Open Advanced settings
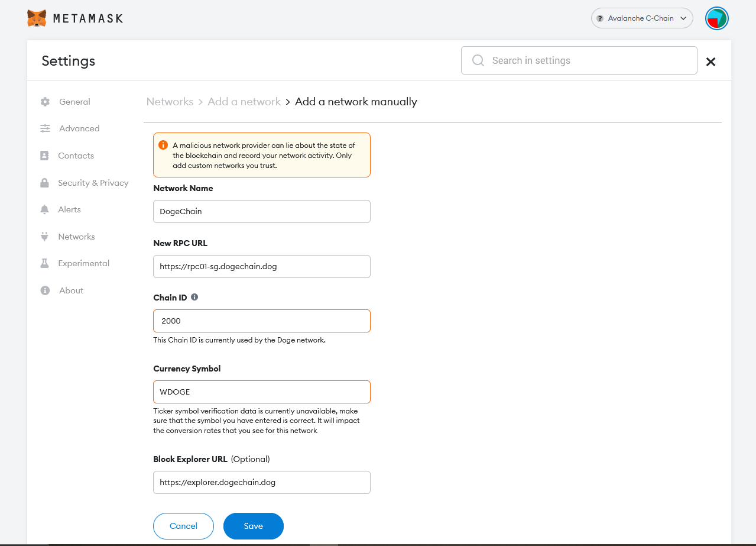Image resolution: width=756 pixels, height=546 pixels. click(79, 128)
